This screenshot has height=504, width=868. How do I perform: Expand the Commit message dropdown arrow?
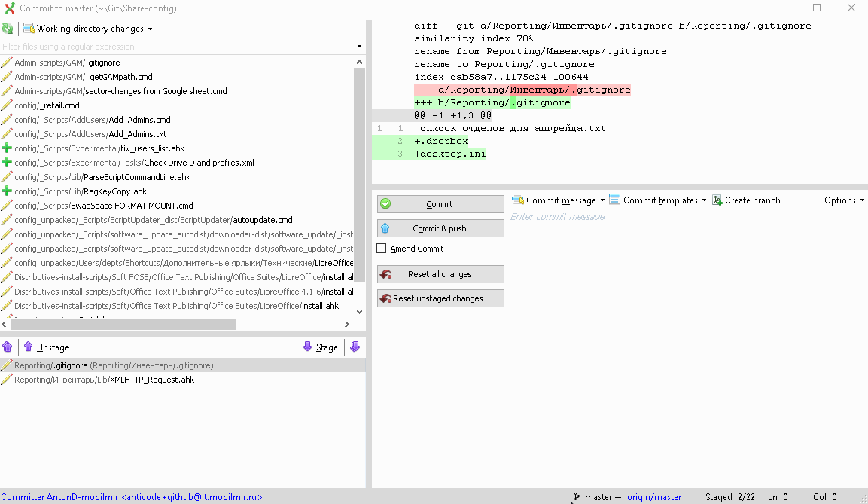click(603, 200)
